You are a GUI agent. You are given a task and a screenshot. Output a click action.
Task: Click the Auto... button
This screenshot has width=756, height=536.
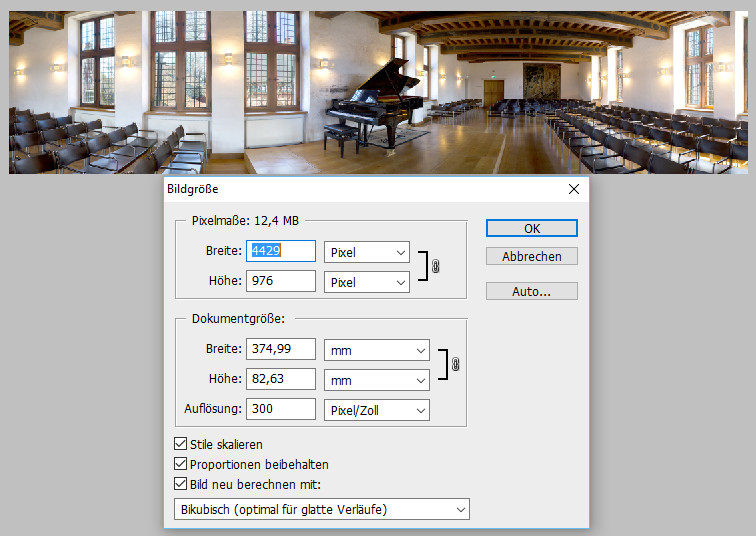pyautogui.click(x=531, y=292)
